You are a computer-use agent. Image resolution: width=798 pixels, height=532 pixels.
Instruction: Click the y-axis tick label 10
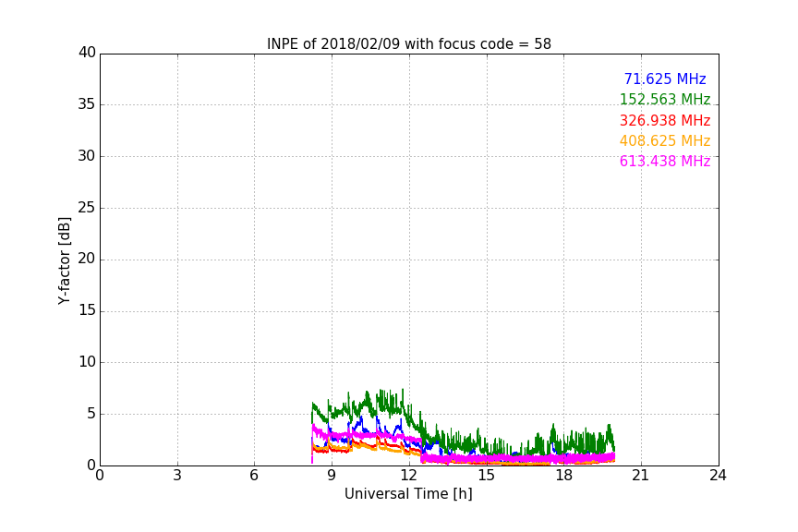click(x=87, y=362)
